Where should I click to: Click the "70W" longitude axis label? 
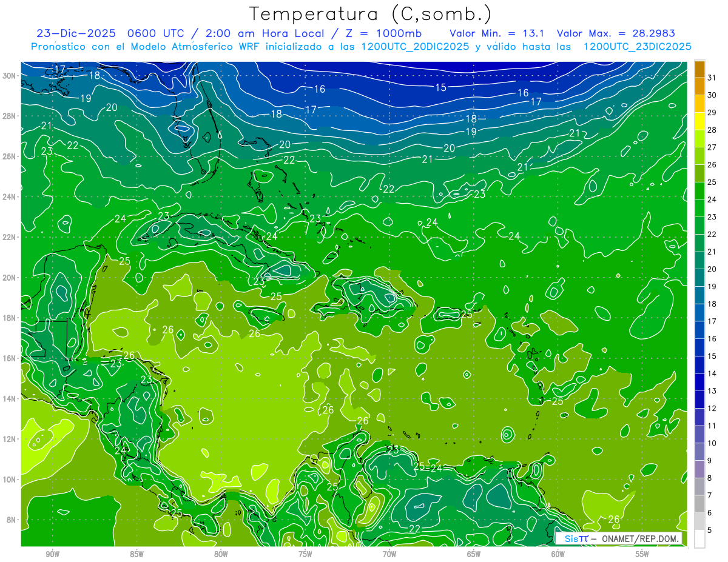pos(389,554)
